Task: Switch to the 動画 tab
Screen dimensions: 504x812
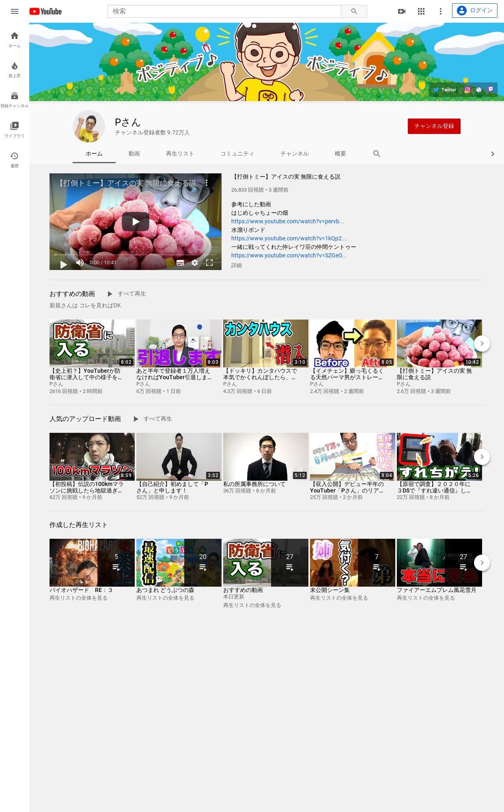Action: coord(134,154)
